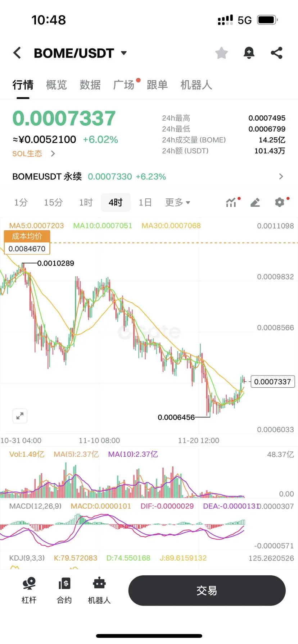Switch to 广场 tab

[x=124, y=85]
